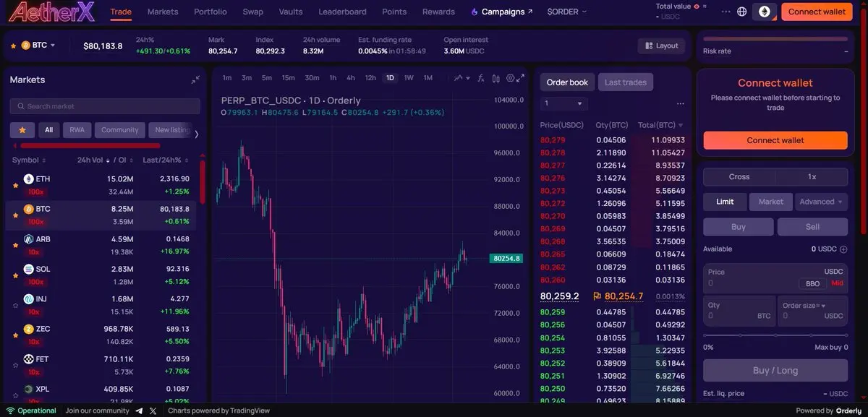Image resolution: width=868 pixels, height=417 pixels.
Task: Toggle favorite star for ARB
Action: (x=15, y=245)
